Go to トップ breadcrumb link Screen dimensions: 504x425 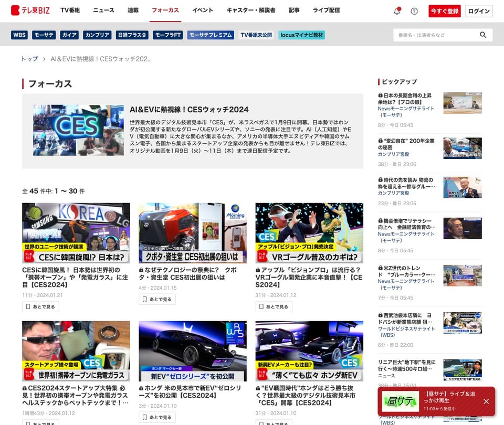coord(29,59)
